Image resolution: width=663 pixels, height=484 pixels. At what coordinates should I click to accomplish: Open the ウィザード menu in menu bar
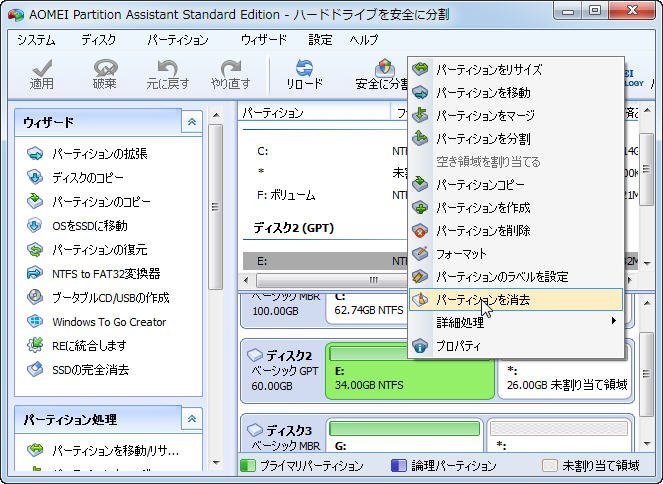264,40
